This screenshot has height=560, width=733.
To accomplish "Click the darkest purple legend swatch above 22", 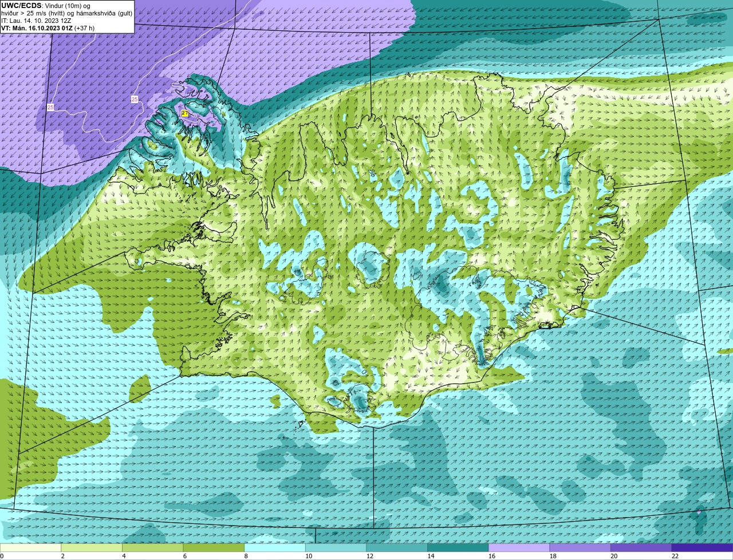I will (x=703, y=547).
